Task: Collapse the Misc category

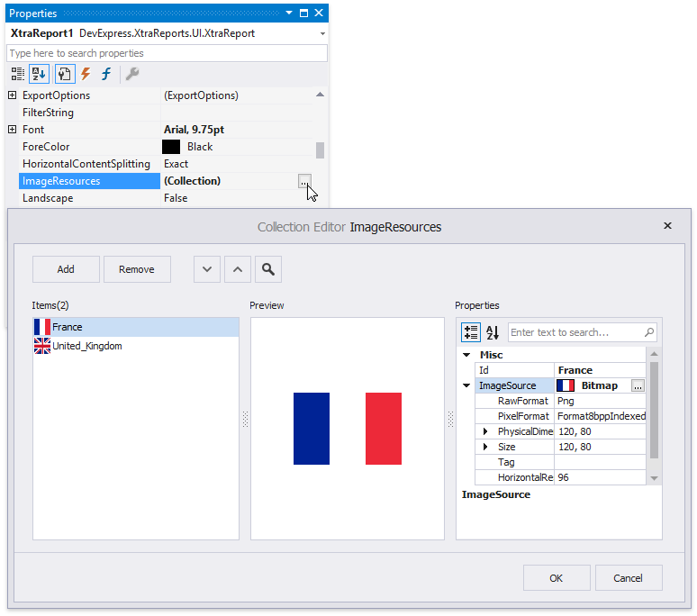Action: (x=466, y=355)
